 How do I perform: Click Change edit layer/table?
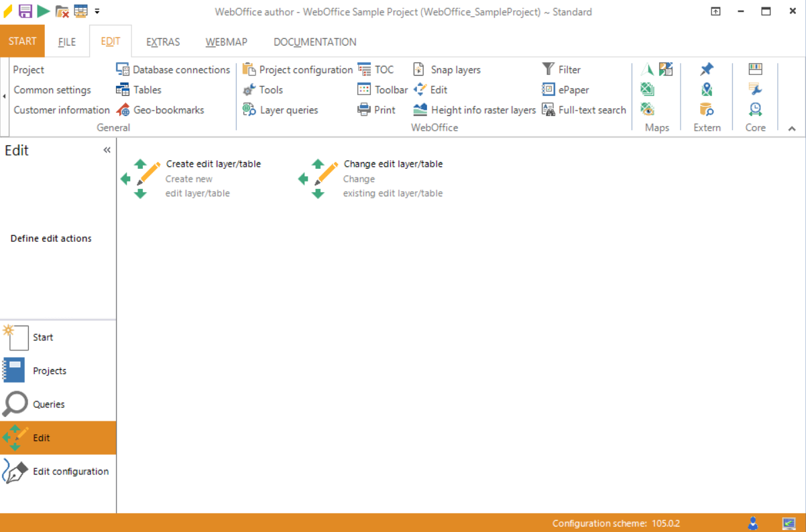click(x=394, y=163)
